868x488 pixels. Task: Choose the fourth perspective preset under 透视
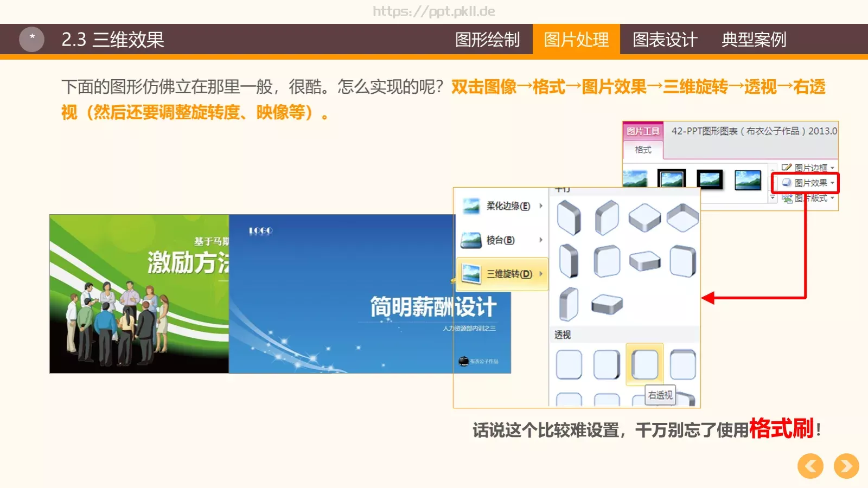pos(682,364)
